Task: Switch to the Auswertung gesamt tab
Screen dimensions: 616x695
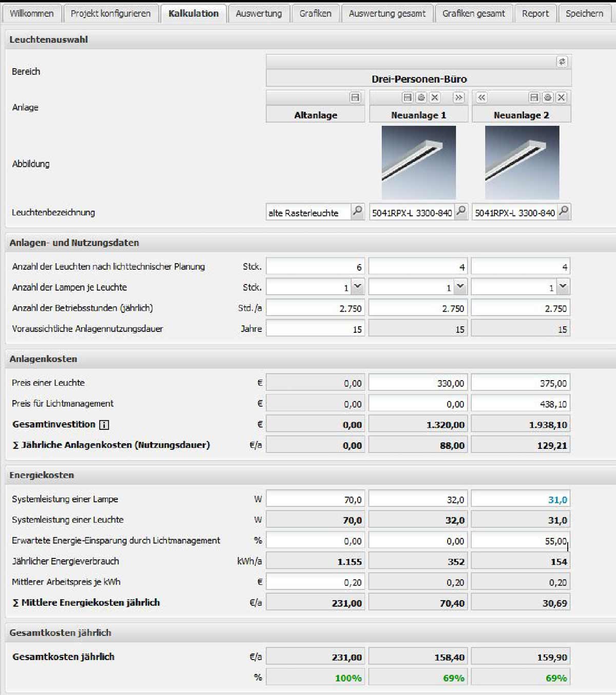Action: click(x=387, y=13)
